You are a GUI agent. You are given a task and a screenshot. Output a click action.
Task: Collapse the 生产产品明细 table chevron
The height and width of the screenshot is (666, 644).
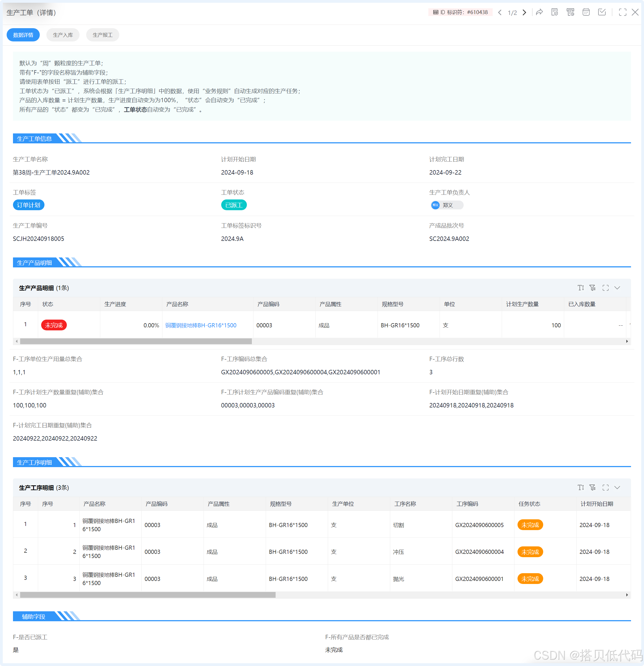pos(617,288)
